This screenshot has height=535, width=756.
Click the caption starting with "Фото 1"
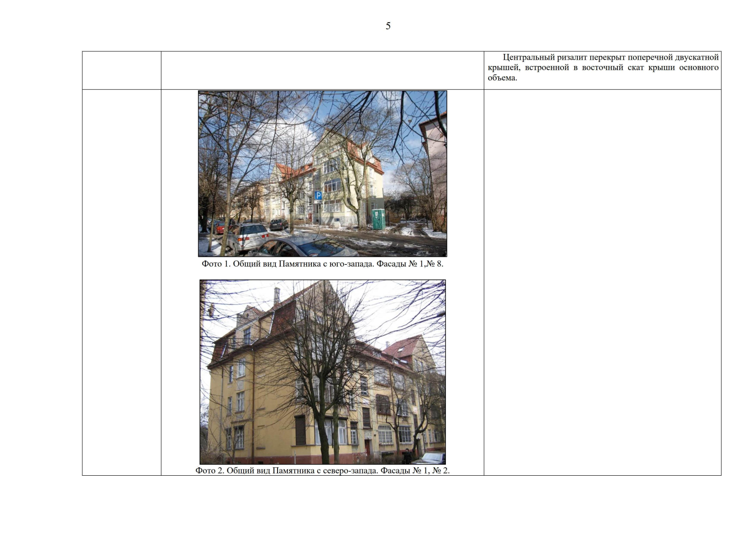click(323, 264)
